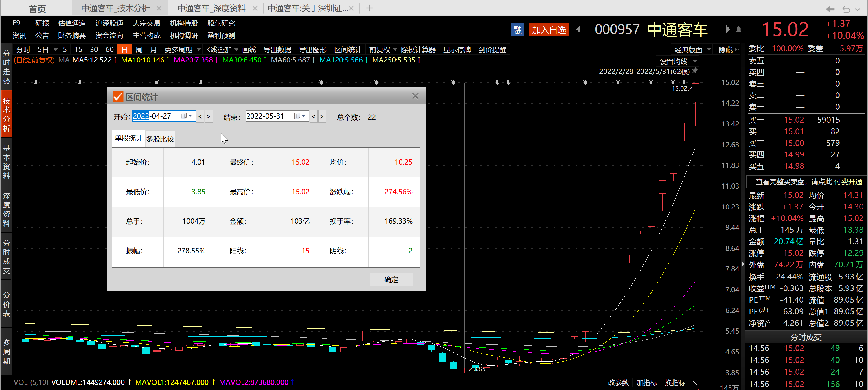Click the bell alert icon beside stock name
868x390 pixels.
point(739,30)
